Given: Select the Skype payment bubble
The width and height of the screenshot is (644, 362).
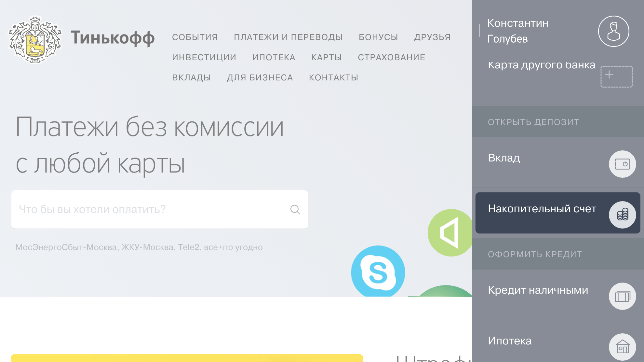Looking at the screenshot, I should tap(378, 271).
